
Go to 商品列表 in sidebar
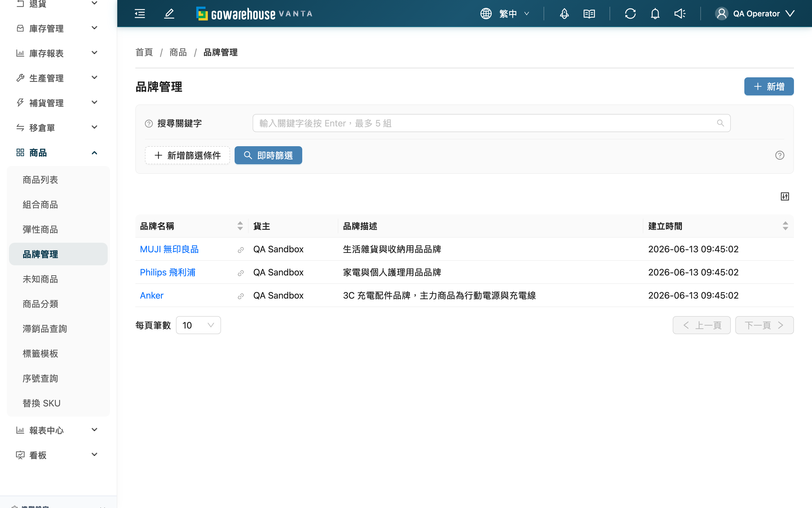click(58, 180)
